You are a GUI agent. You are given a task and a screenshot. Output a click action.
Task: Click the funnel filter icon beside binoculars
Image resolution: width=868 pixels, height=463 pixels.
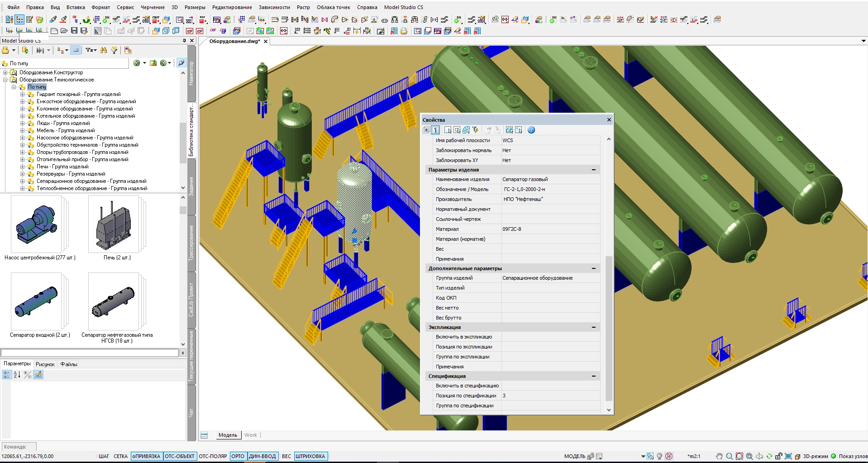click(x=114, y=50)
